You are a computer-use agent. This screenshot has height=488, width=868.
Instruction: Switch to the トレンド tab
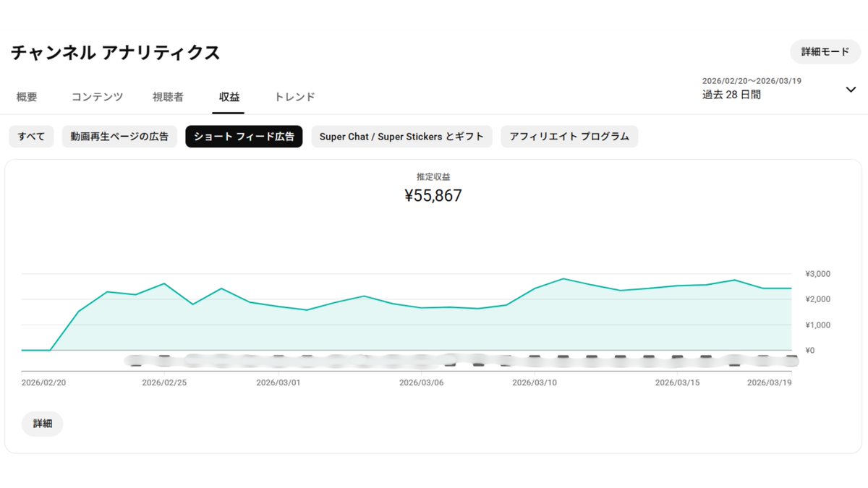(294, 97)
